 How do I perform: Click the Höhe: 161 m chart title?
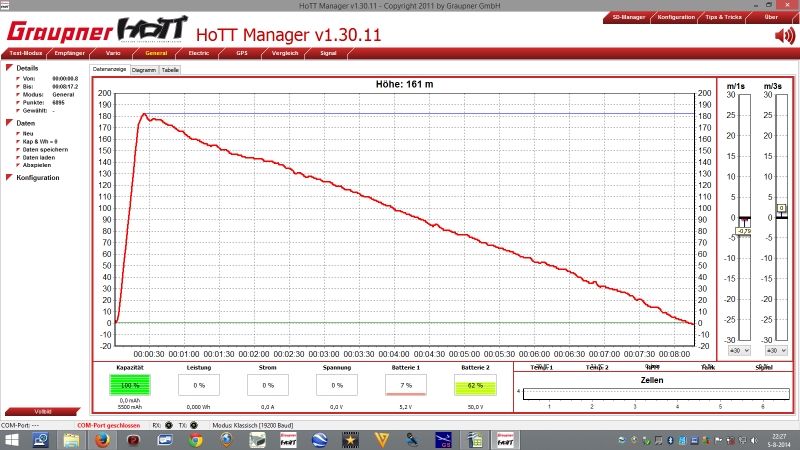click(405, 84)
